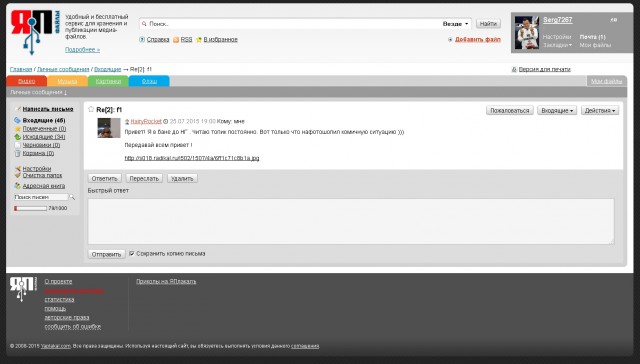Click the Найти search button
Viewport: 640px width, 364px height.
(488, 24)
